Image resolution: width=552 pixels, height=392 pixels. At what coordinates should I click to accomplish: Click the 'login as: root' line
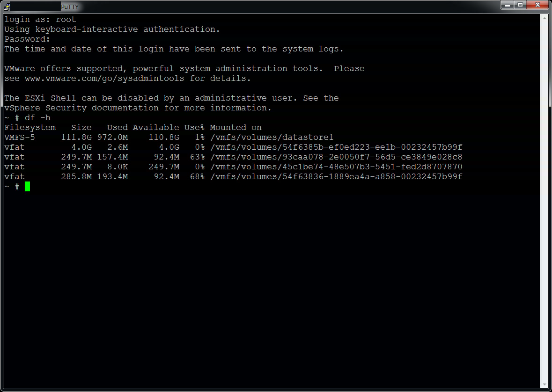pos(40,19)
